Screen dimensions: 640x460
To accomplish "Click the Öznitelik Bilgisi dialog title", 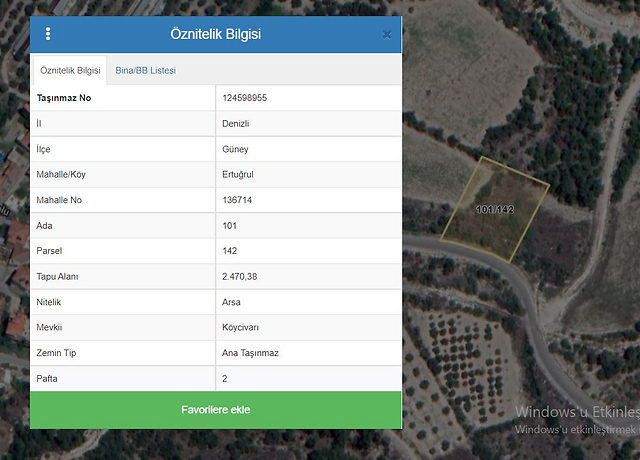I will tap(215, 34).
